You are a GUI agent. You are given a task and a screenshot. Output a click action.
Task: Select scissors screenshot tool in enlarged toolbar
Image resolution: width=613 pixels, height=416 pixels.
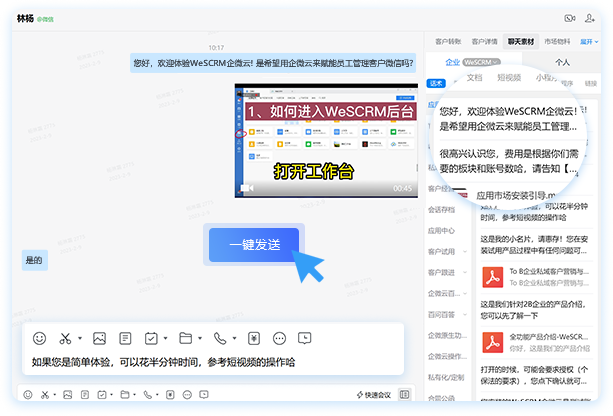tap(65, 338)
